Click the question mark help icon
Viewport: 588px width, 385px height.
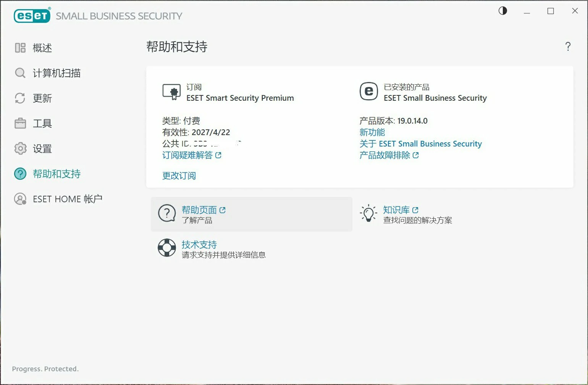[x=568, y=47]
